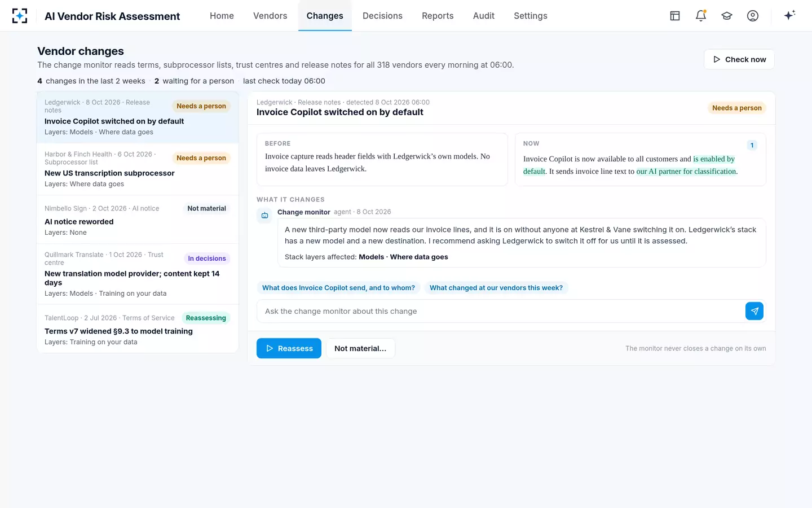The width and height of the screenshot is (812, 508).
Task: Click 'Stack layers affected: Models · Where data goes'
Action: click(x=367, y=257)
